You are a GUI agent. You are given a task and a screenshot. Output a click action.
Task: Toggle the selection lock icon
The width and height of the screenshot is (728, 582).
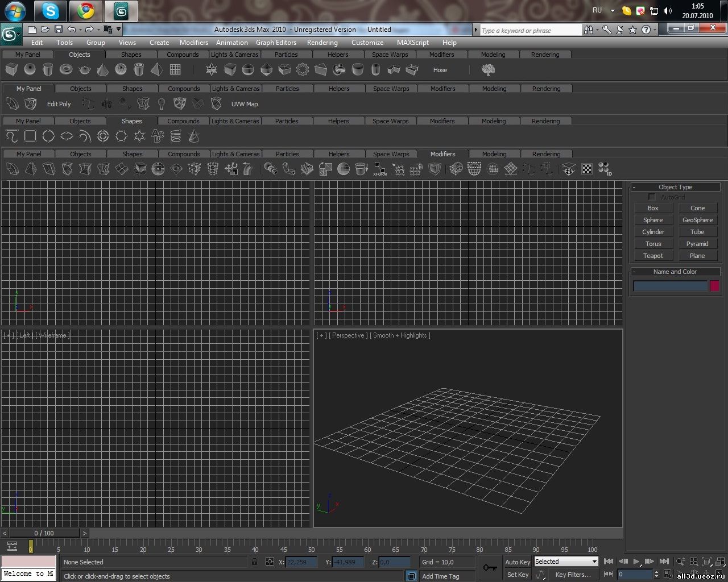(x=254, y=562)
